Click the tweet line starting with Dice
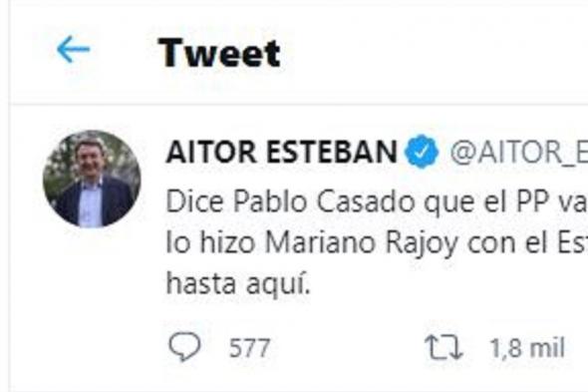The height and width of the screenshot is (392, 588). click(x=377, y=202)
